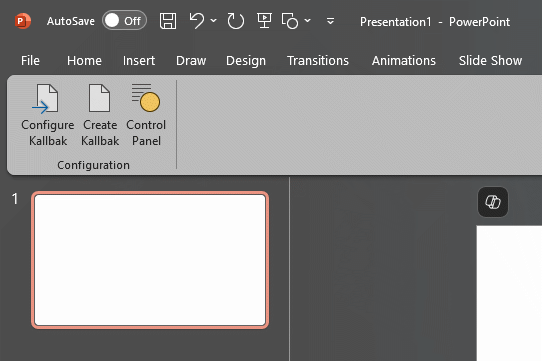Open the Shapes quick access icon

(290, 21)
